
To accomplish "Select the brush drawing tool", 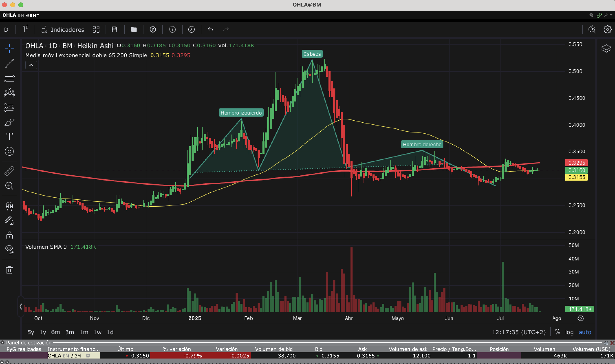I will point(9,122).
